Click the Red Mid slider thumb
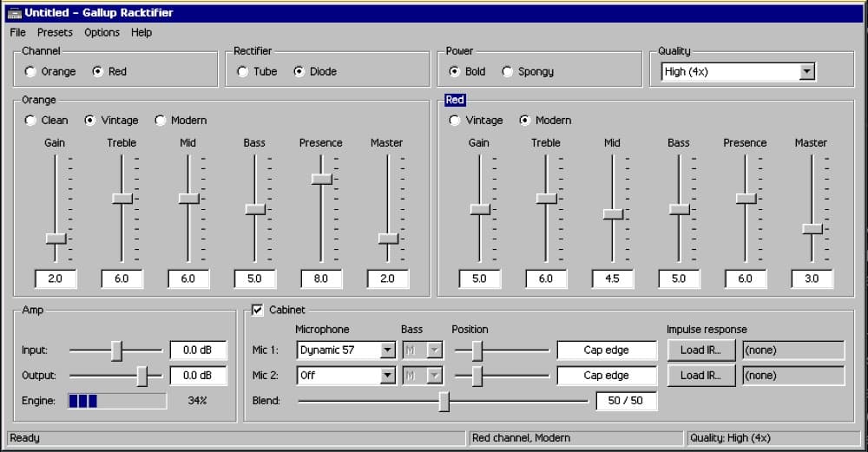868x452 pixels. (x=613, y=214)
